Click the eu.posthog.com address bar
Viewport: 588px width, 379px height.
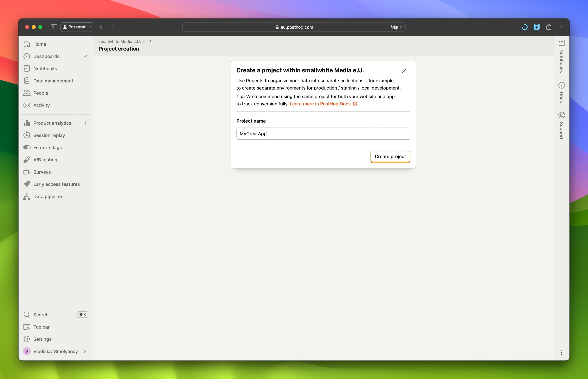[294, 27]
